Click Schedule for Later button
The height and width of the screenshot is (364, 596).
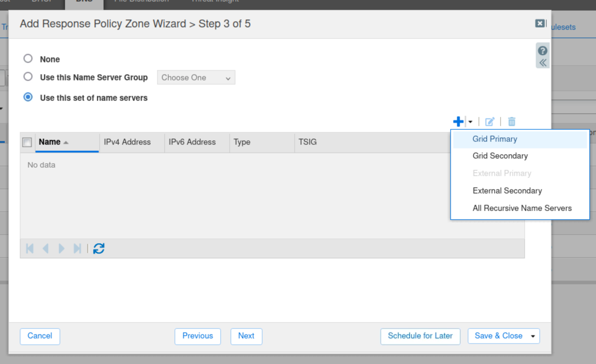click(x=420, y=336)
